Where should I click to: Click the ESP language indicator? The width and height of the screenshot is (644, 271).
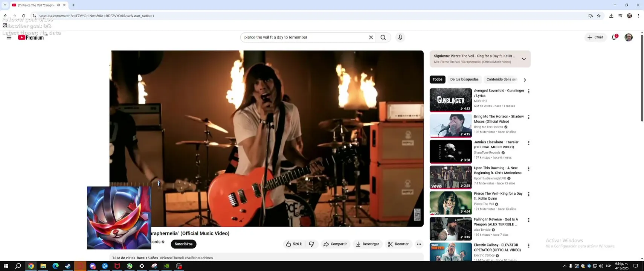tap(608, 266)
